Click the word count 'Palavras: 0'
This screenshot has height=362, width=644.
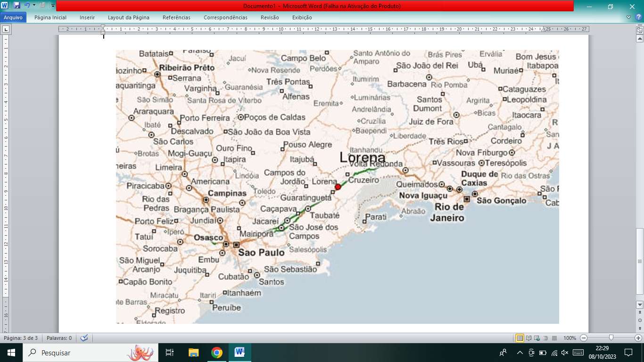pos(59,338)
